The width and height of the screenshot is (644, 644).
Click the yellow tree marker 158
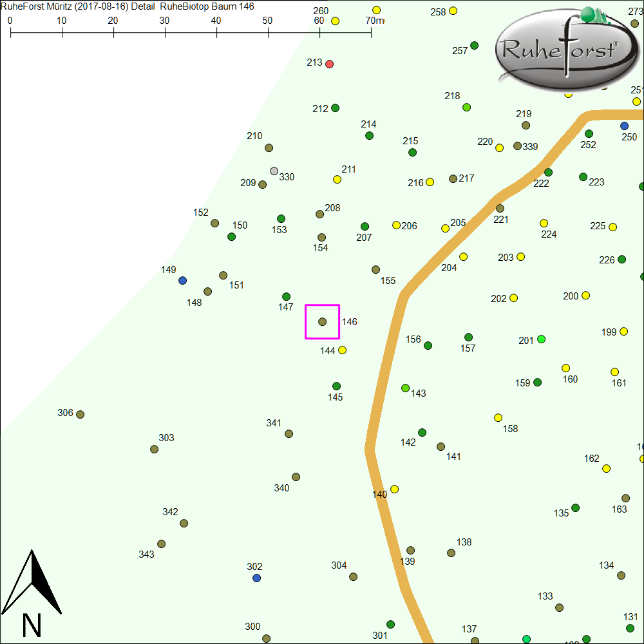pyautogui.click(x=498, y=418)
